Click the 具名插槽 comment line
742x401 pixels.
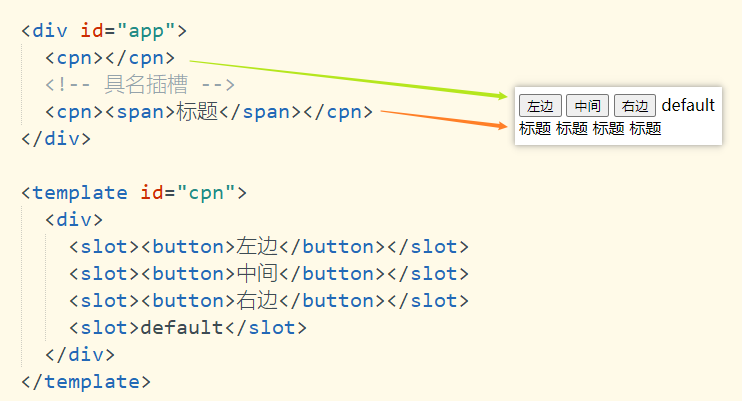(140, 85)
